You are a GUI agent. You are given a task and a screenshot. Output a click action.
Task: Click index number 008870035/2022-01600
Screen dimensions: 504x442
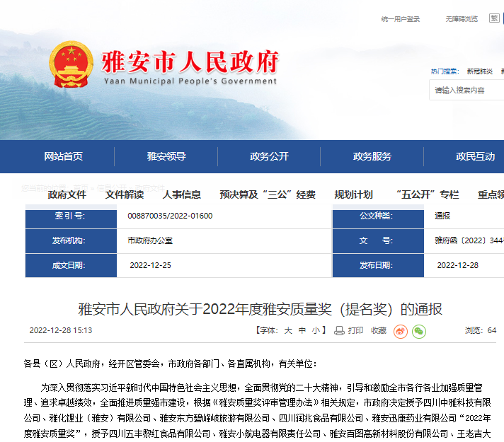point(170,216)
